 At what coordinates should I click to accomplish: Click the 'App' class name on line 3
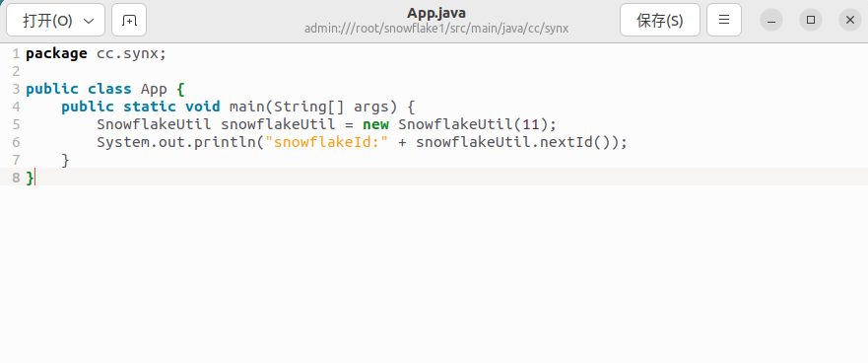click(x=154, y=89)
